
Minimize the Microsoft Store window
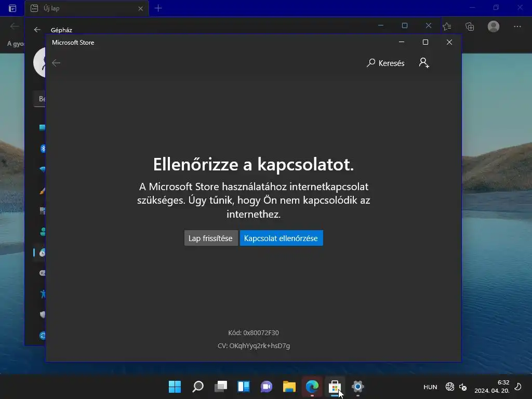click(402, 42)
